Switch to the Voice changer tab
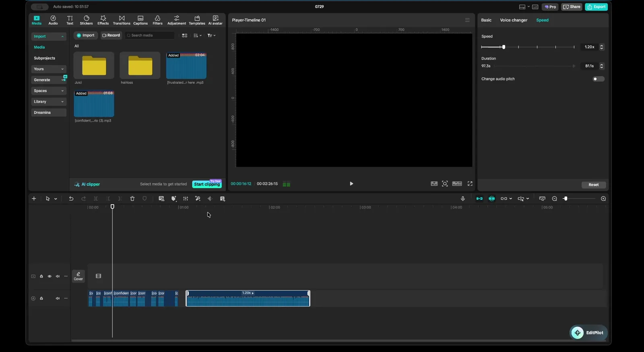This screenshot has height=352, width=644. 514,20
